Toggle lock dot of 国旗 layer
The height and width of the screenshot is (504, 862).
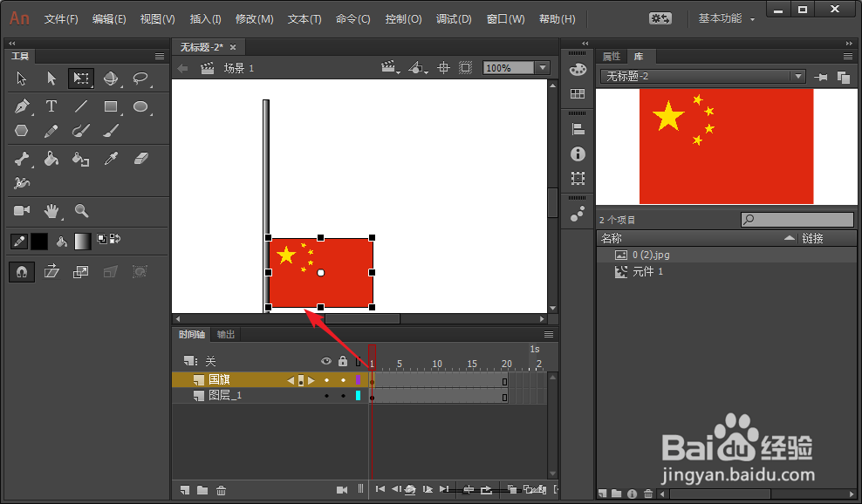343,380
